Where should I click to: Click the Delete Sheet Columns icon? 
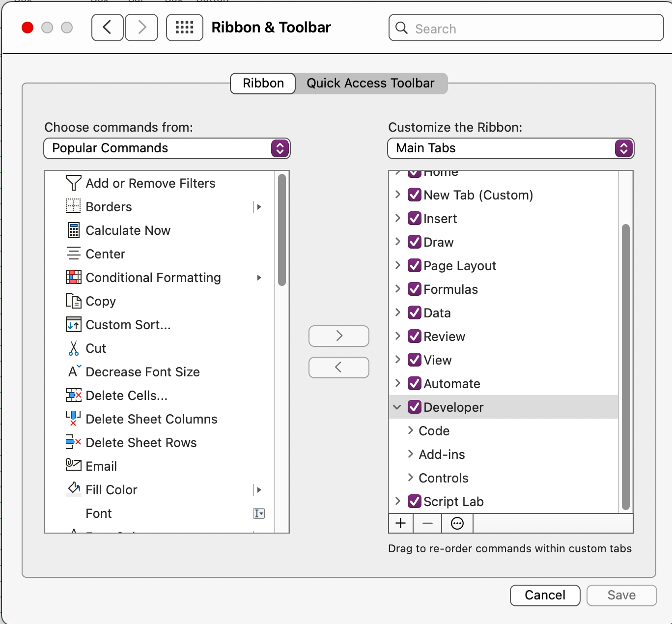73,419
